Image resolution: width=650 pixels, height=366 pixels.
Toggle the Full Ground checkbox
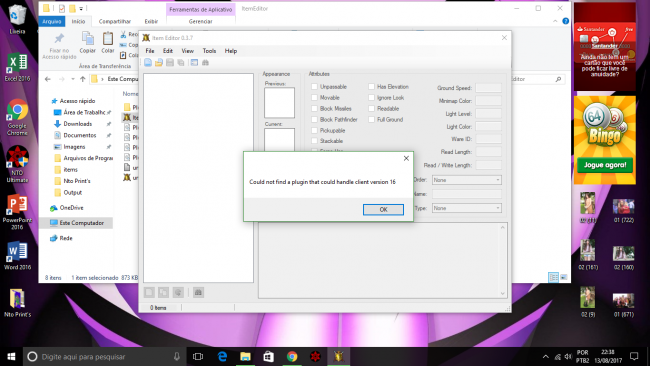[371, 119]
